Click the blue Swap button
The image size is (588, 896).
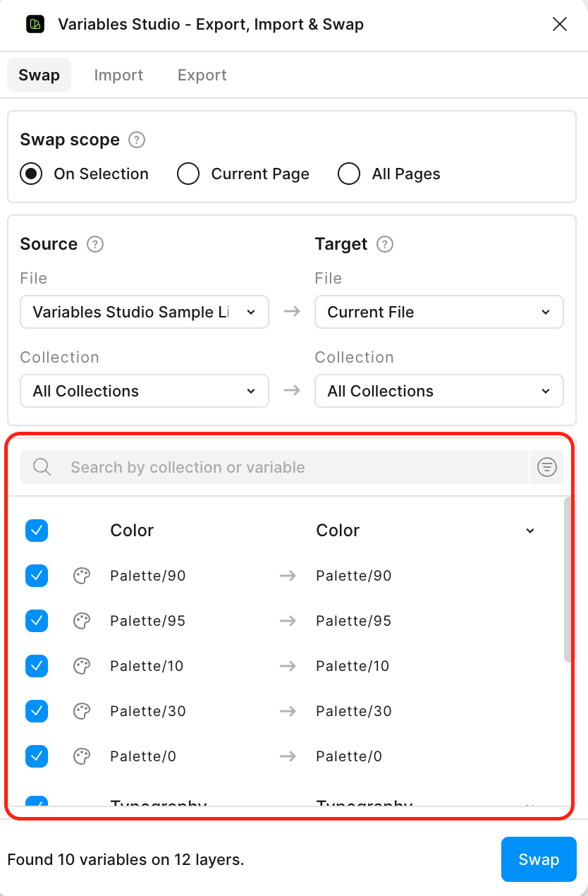pyautogui.click(x=539, y=859)
